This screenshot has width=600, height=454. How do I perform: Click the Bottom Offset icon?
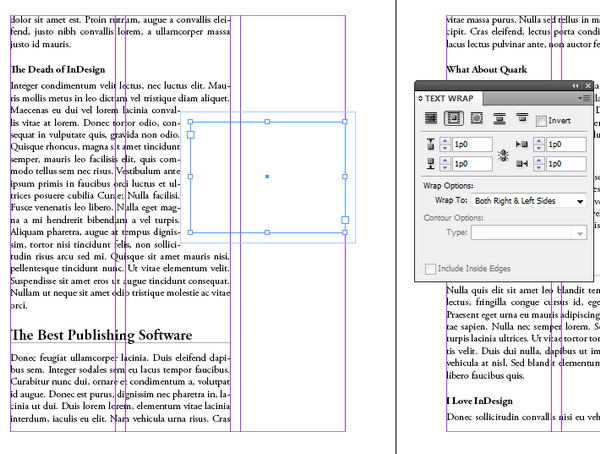click(x=430, y=163)
